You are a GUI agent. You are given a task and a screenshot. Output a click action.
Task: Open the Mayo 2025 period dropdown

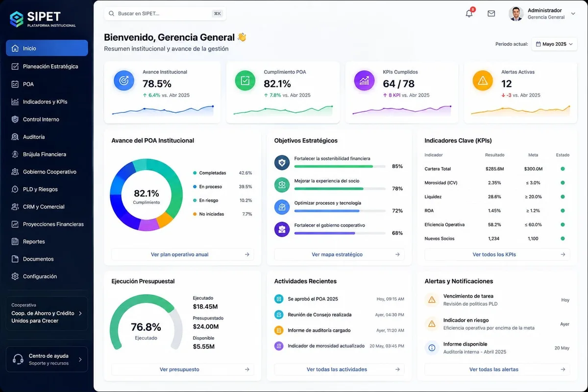click(x=554, y=44)
